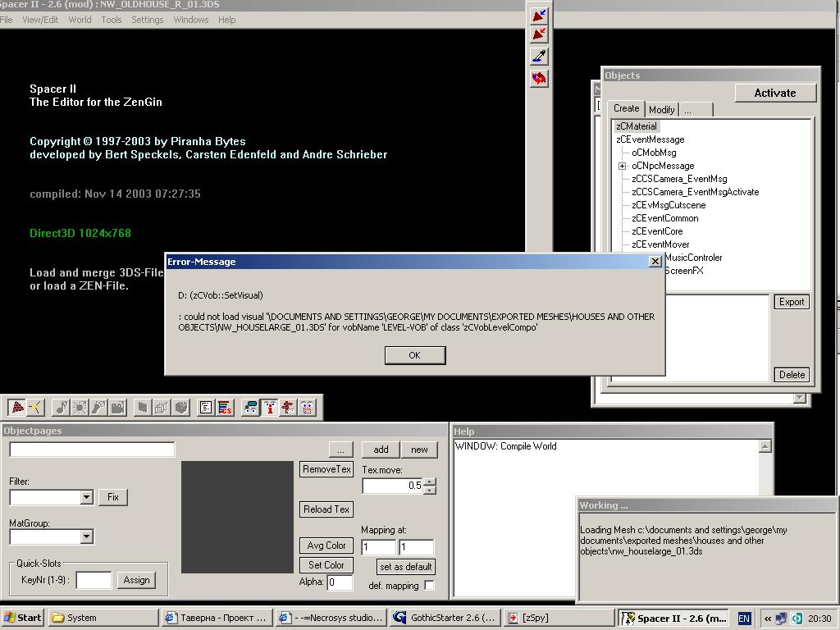
Task: Click the grayed flat polygon toolbar icon
Action: 142,408
